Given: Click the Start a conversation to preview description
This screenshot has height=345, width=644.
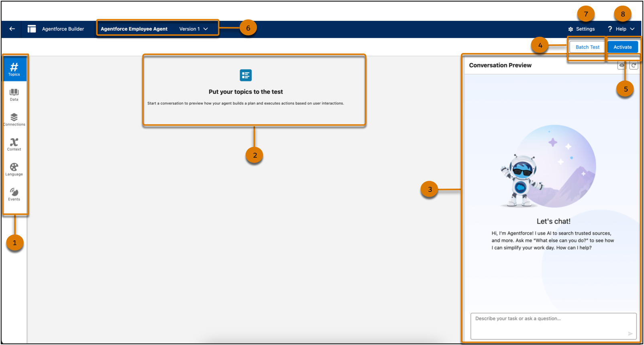Looking at the screenshot, I should [x=246, y=103].
